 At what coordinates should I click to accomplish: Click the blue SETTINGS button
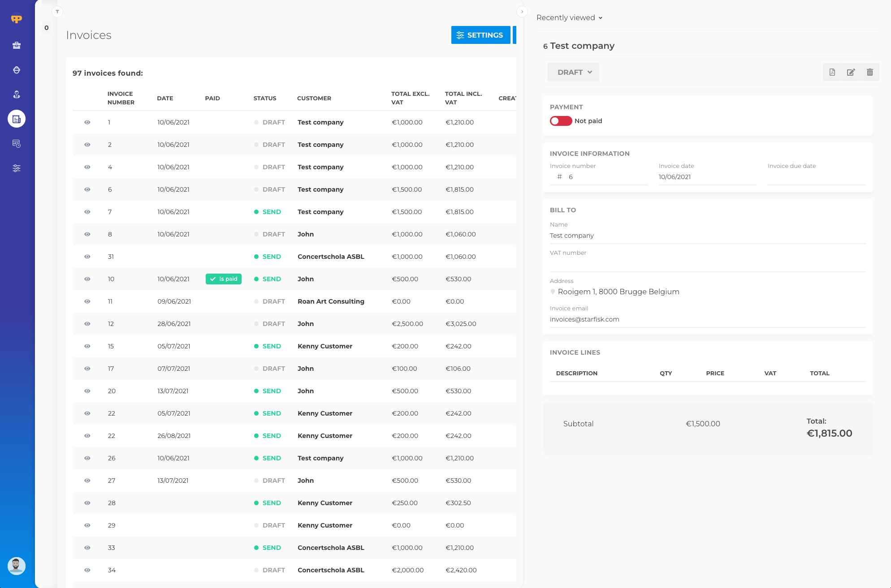click(x=480, y=35)
